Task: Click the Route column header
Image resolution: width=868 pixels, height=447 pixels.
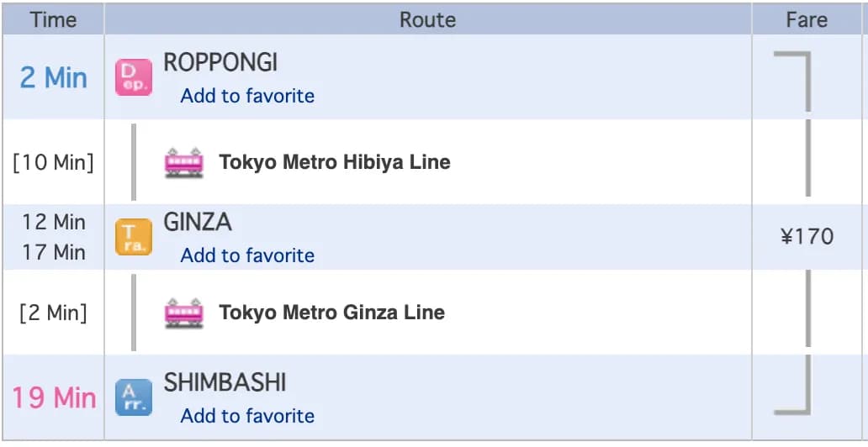Action: [x=428, y=20]
